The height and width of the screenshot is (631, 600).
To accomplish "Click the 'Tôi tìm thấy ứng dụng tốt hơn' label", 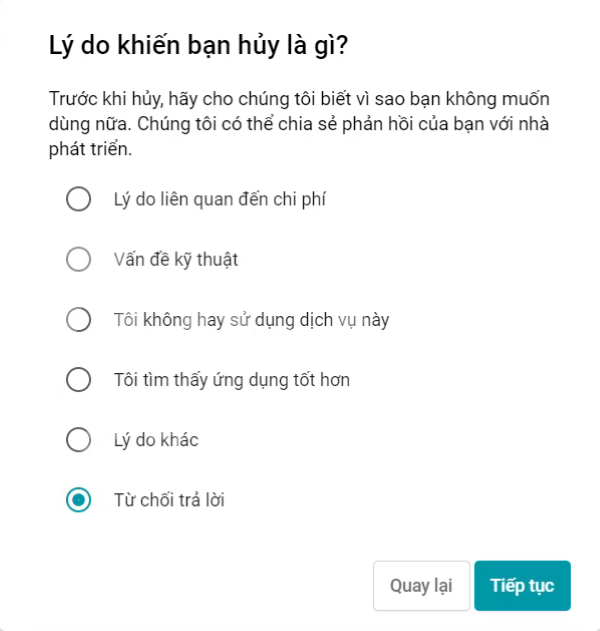I will pos(232,380).
